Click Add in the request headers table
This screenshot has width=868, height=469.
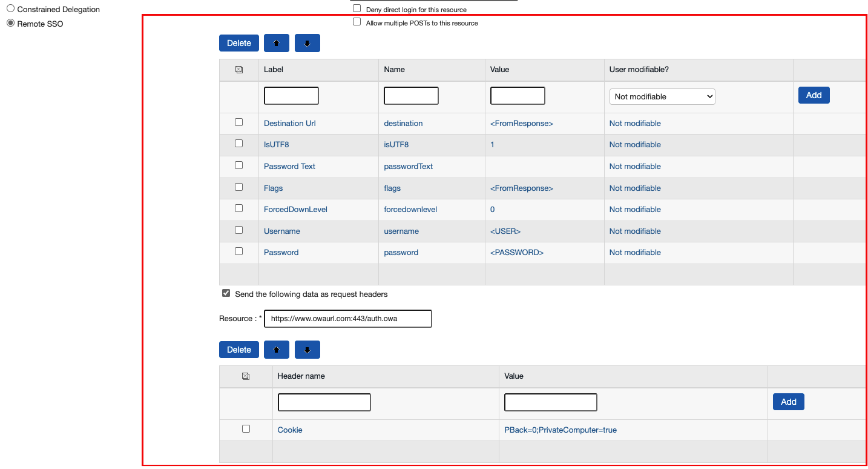[x=788, y=401]
